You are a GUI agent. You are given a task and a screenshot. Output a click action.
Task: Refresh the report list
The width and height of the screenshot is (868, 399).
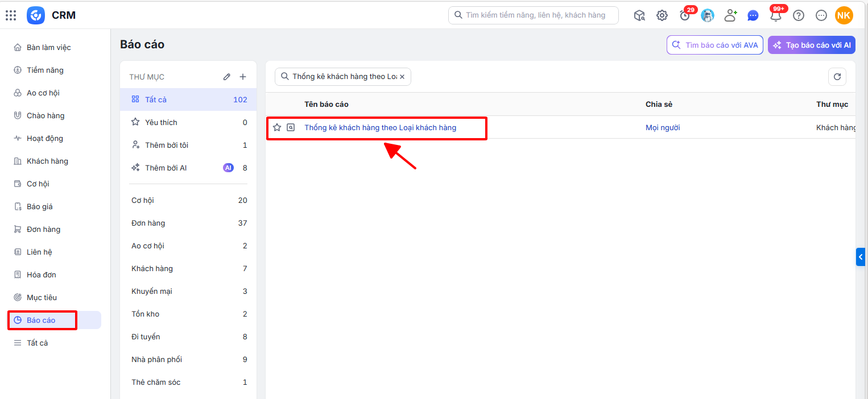pyautogui.click(x=837, y=77)
